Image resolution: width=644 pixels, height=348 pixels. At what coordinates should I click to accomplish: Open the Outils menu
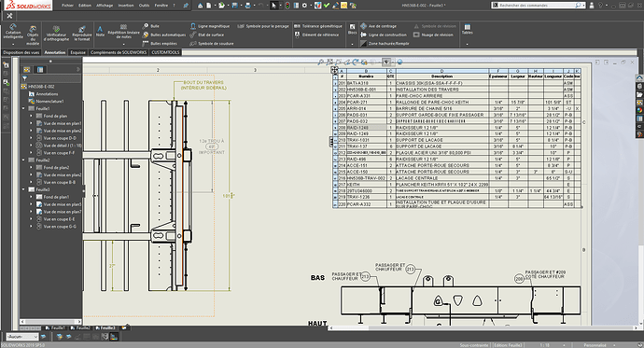[144, 6]
